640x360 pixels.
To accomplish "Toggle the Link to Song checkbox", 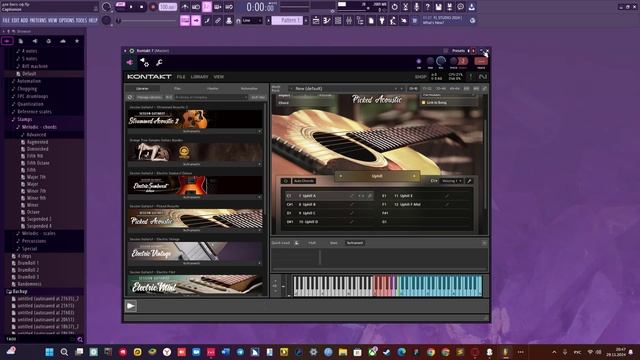I will coord(423,103).
